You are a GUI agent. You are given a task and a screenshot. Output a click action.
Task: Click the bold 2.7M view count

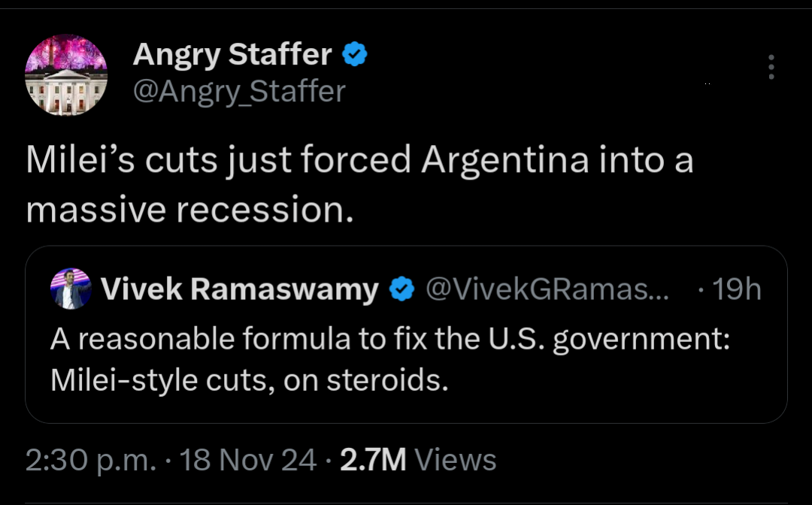coord(373,460)
